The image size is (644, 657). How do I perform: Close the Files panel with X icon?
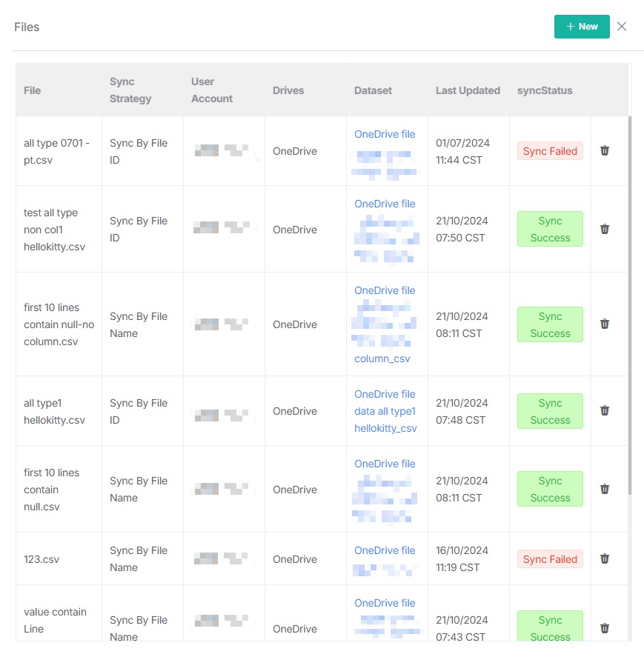tap(622, 27)
